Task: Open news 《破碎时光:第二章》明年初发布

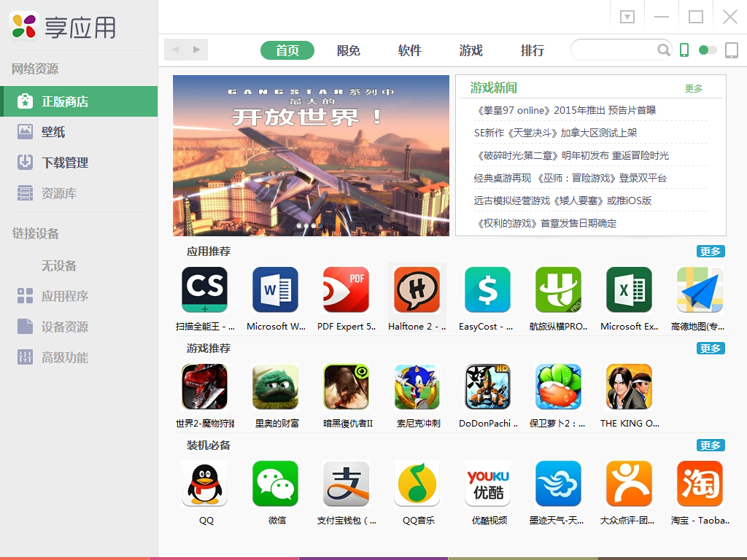Action: pos(573,156)
